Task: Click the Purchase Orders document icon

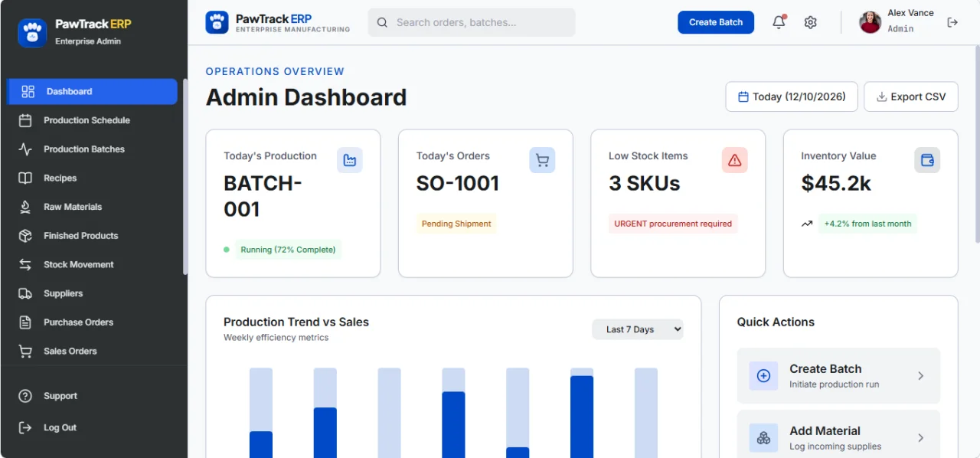Action: [x=25, y=322]
